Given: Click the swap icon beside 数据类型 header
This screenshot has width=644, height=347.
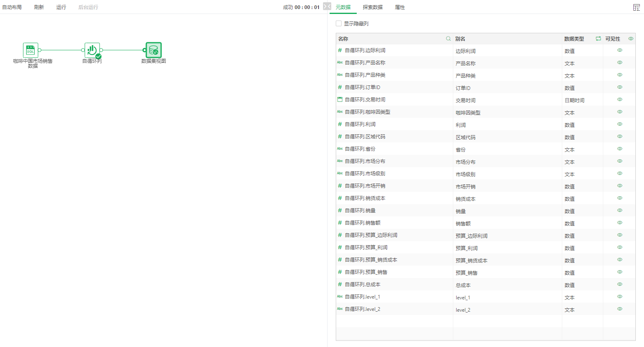Looking at the screenshot, I should (598, 39).
